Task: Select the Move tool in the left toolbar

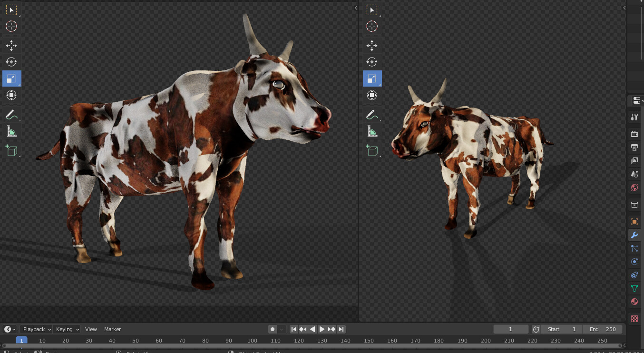Action: [x=11, y=45]
